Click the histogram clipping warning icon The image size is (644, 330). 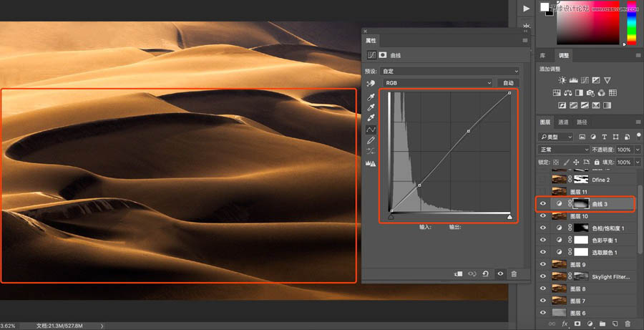[371, 163]
